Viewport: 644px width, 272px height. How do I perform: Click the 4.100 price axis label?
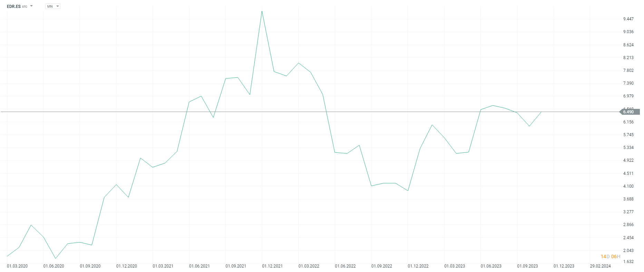628,186
